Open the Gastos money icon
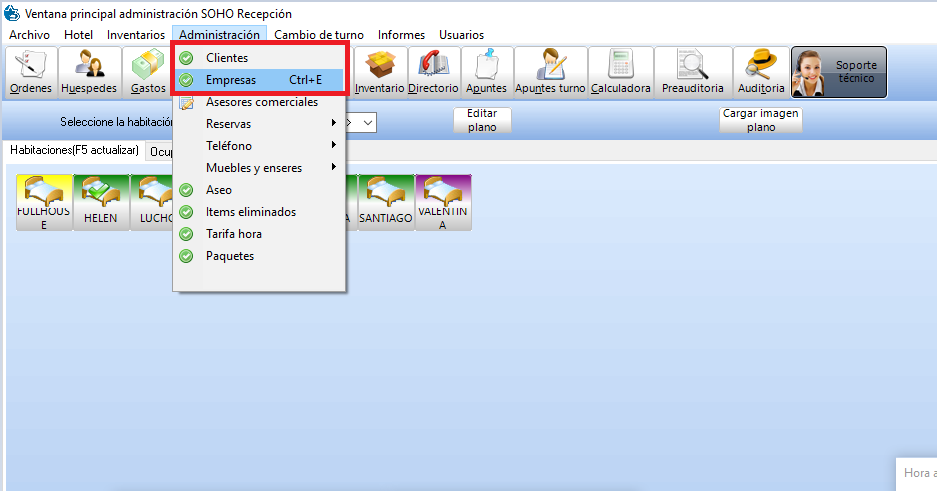Viewport: 937px width, 491px height. (148, 72)
